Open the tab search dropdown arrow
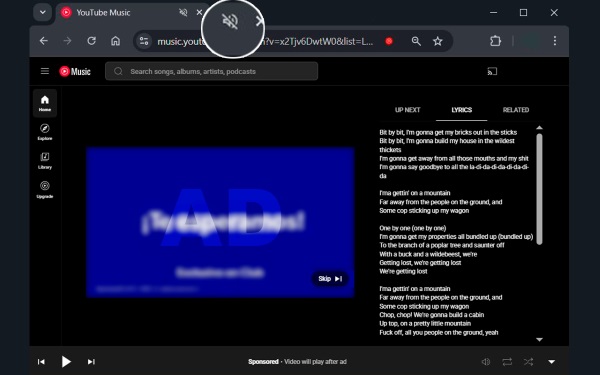The image size is (600, 375). click(42, 13)
